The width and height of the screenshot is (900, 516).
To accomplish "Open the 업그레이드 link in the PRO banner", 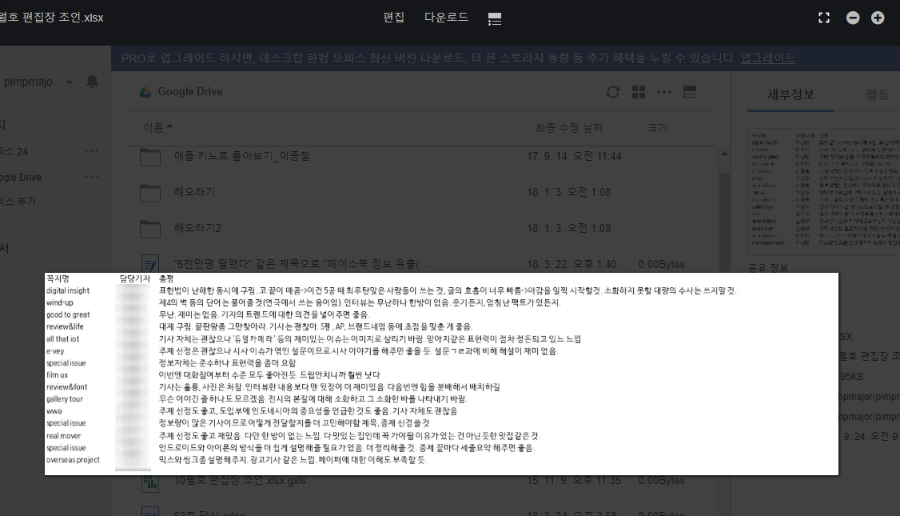I will [x=767, y=58].
